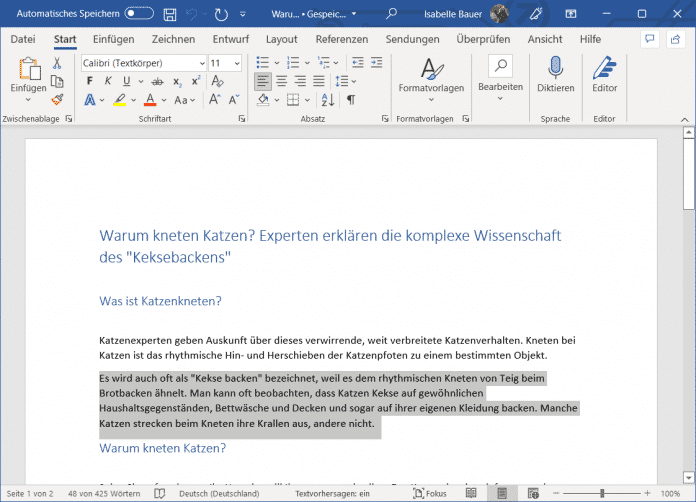The width and height of the screenshot is (696, 502).
Task: Justify the text
Action: click(x=319, y=81)
